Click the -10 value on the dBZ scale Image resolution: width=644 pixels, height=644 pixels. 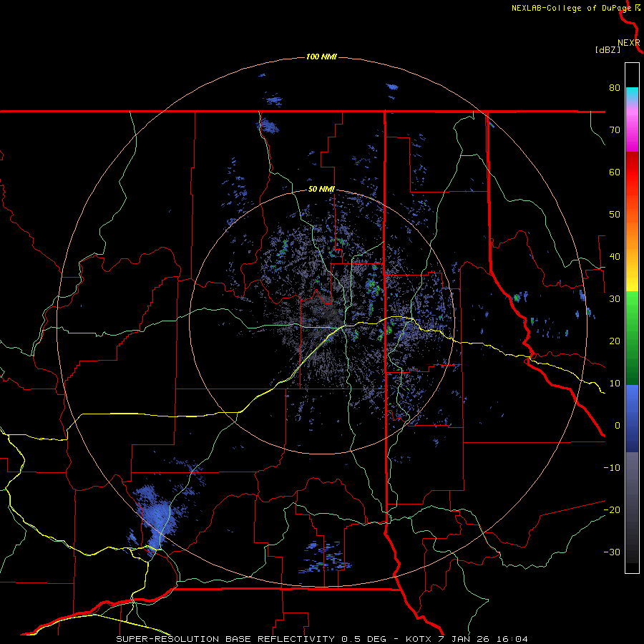612,468
